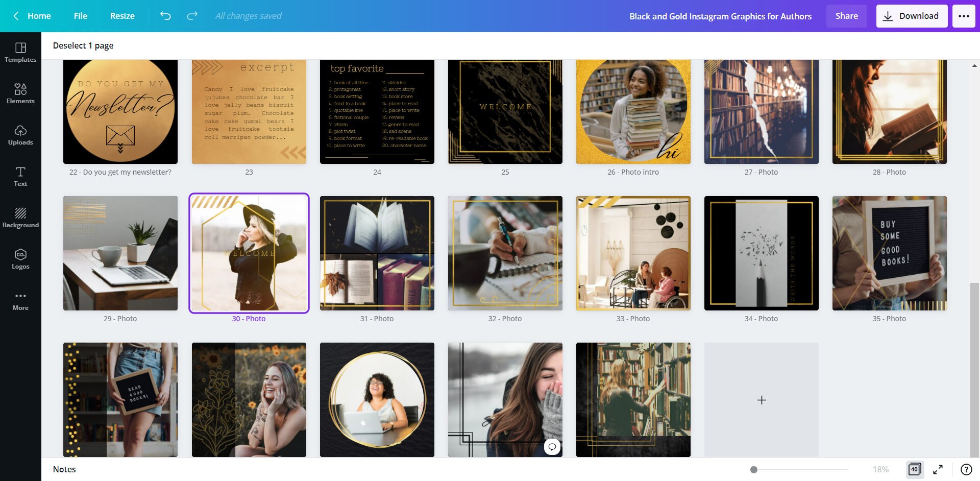Click the Download button
This screenshot has height=481, width=980.
click(x=912, y=16)
